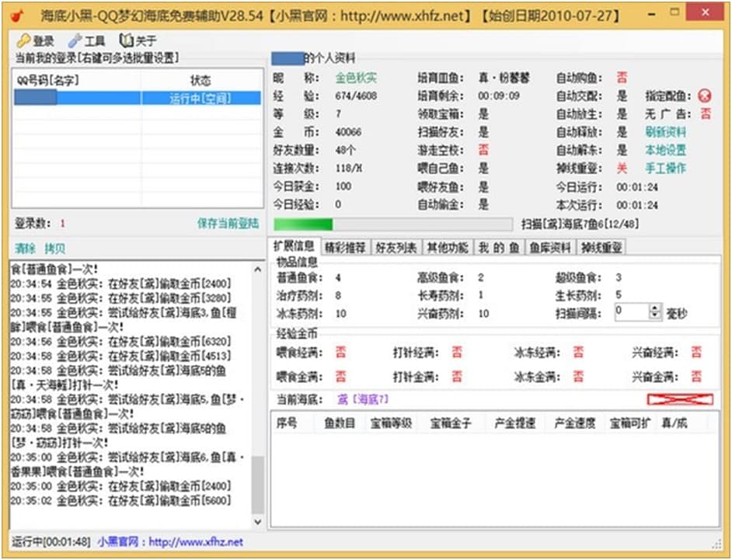Toggle the 自动购鱼 setting showing 否

[622, 78]
